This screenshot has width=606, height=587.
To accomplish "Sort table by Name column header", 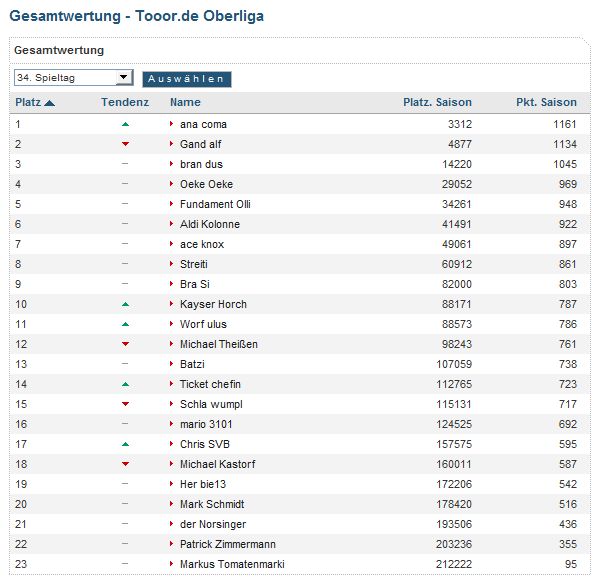I will 185,102.
